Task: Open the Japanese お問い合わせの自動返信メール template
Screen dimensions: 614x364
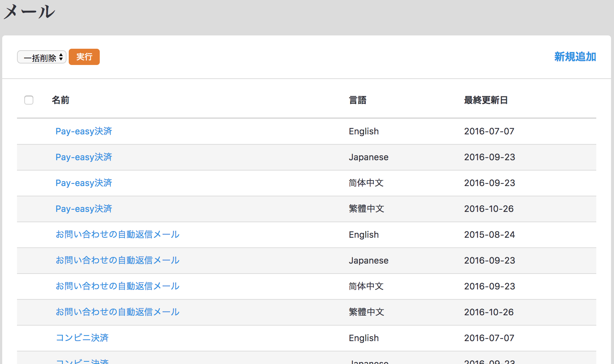Action: coord(117,261)
